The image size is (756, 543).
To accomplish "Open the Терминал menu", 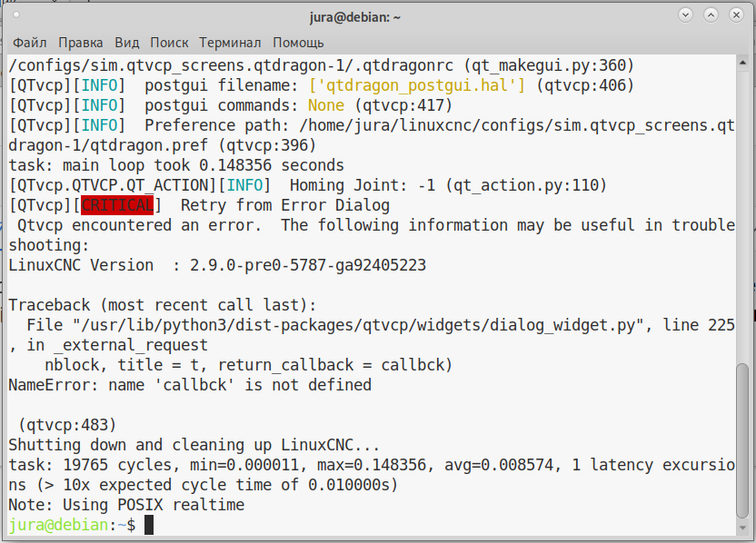I will tap(230, 43).
